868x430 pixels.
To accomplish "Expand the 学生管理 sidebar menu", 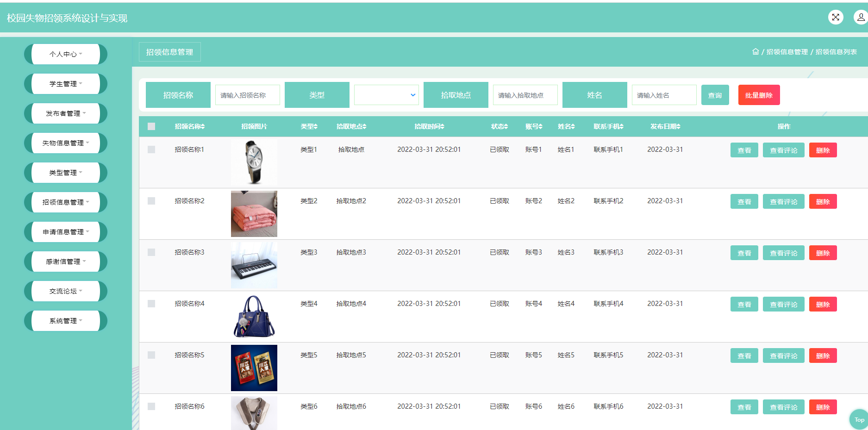I will tap(66, 84).
